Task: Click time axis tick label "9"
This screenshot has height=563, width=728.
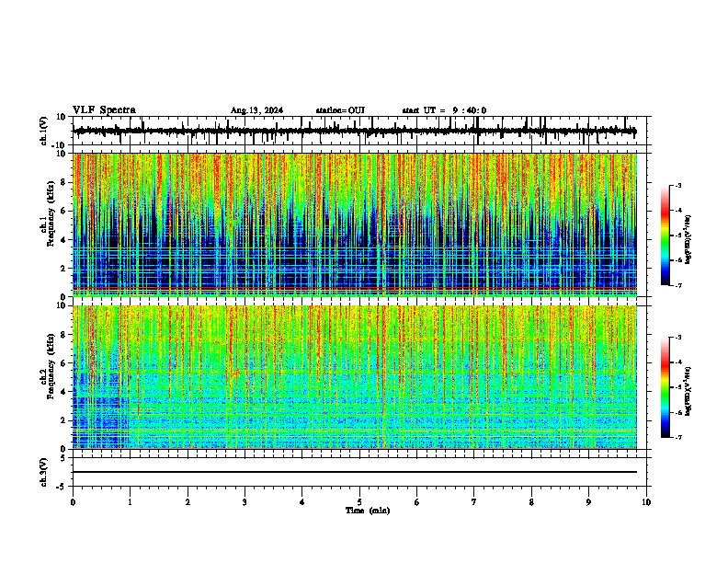Action: pyautogui.click(x=588, y=502)
